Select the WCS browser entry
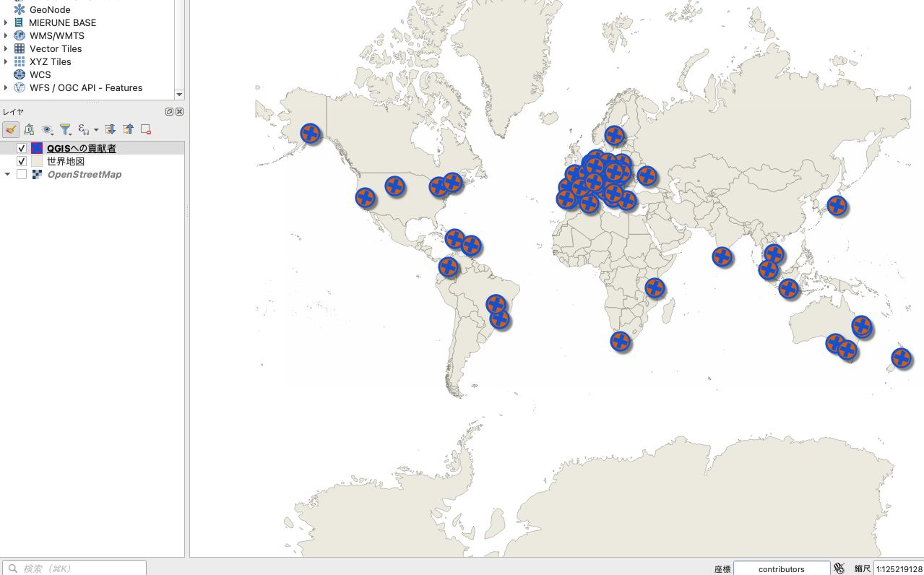 [40, 74]
